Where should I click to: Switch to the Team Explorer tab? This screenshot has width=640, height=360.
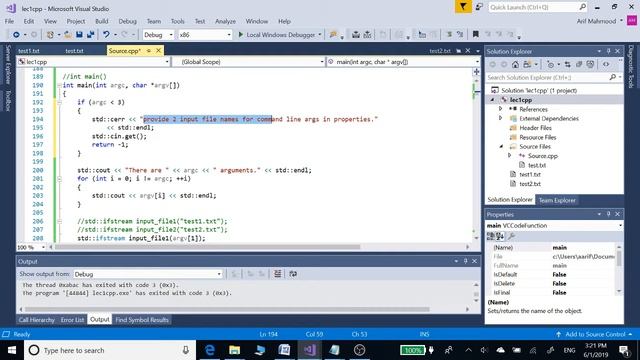[x=557, y=200]
